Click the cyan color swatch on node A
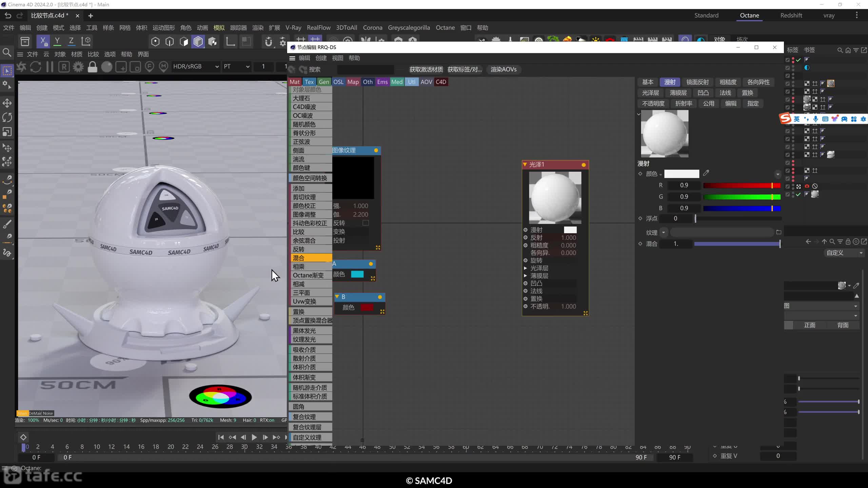This screenshot has width=868, height=488. click(357, 274)
